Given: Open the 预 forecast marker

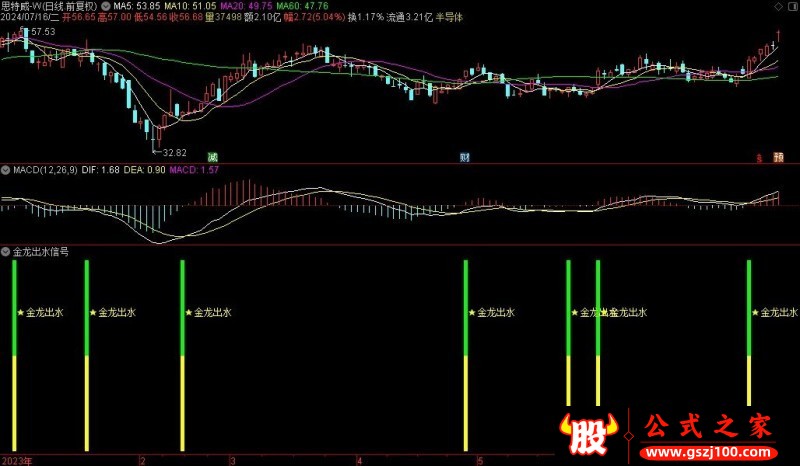Looking at the screenshot, I should (779, 157).
